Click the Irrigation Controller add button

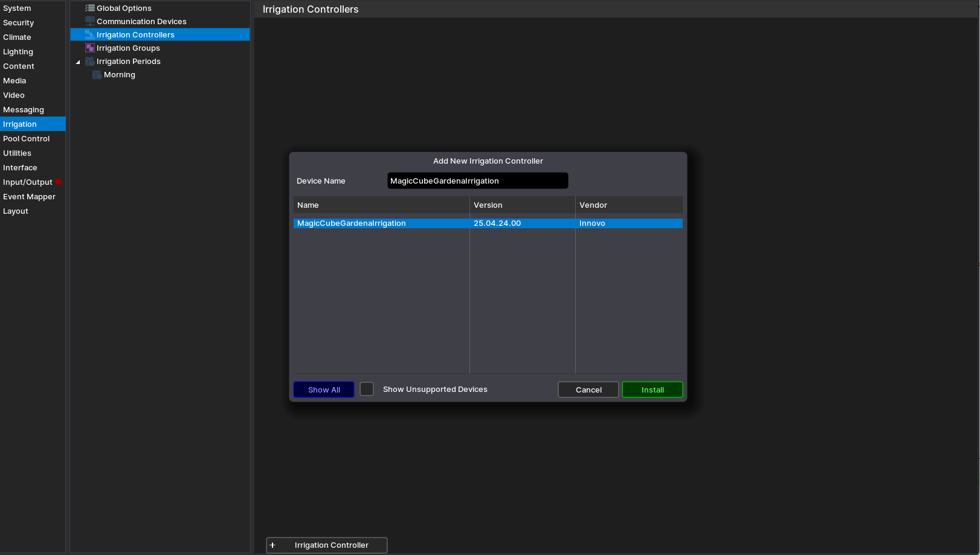click(x=327, y=545)
